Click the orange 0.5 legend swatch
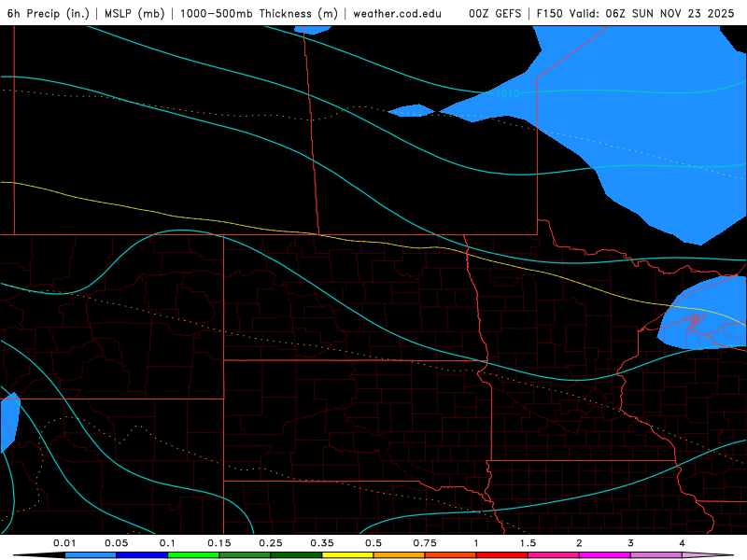This screenshot has width=747, height=560. pos(399,555)
